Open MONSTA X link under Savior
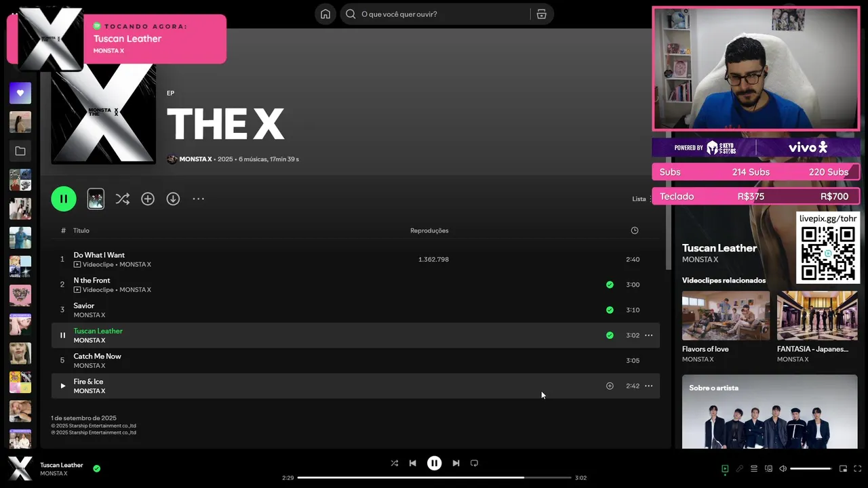The height and width of the screenshot is (488, 868). point(90,315)
